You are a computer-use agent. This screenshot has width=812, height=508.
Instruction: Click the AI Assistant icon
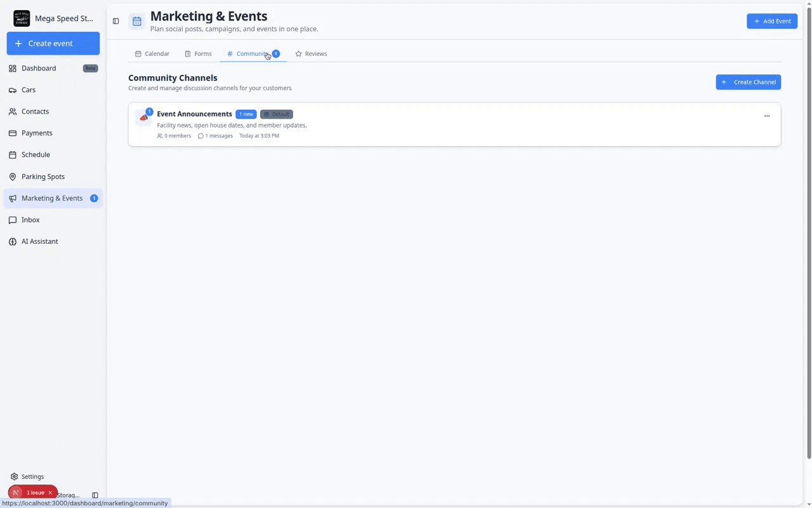click(x=13, y=241)
